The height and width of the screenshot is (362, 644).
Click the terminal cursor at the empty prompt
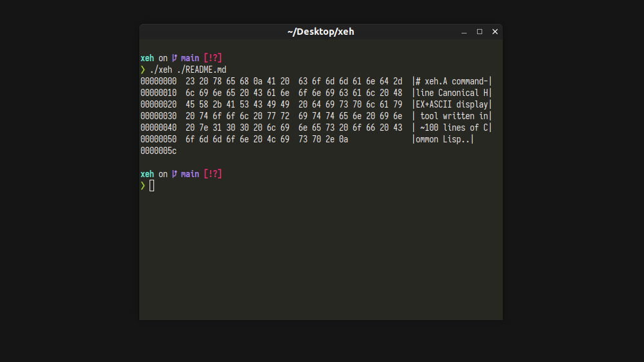152,186
